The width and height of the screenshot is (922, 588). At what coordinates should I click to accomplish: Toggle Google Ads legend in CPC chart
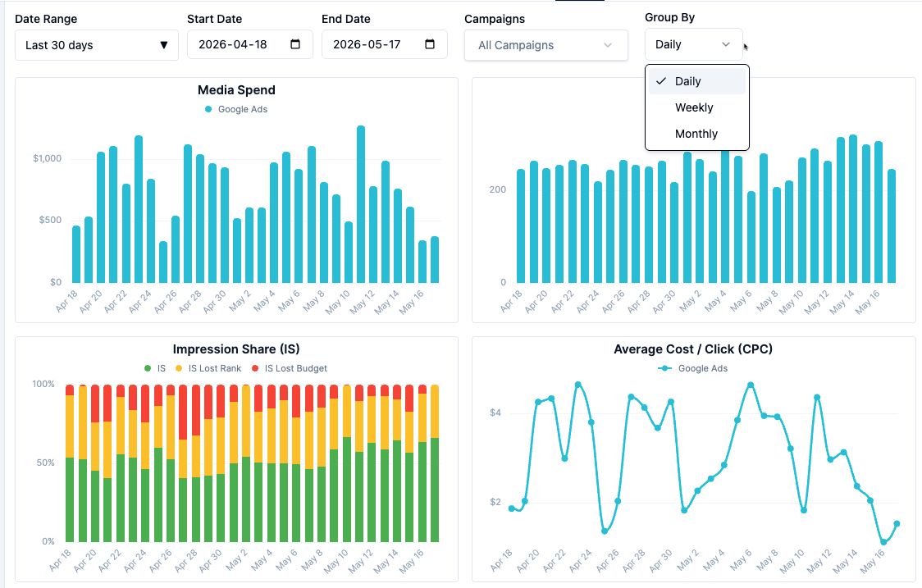click(693, 369)
